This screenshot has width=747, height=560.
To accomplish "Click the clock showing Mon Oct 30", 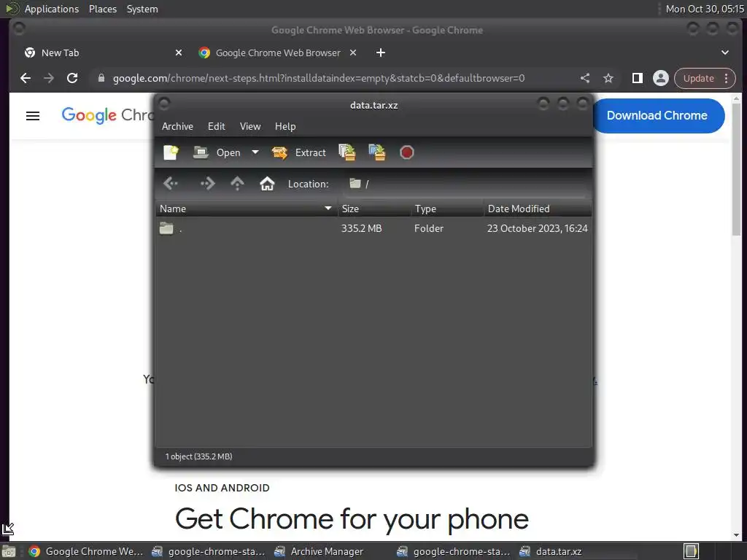I will [x=705, y=9].
